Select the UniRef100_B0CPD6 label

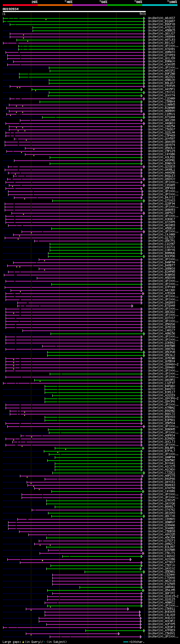(161, 256)
